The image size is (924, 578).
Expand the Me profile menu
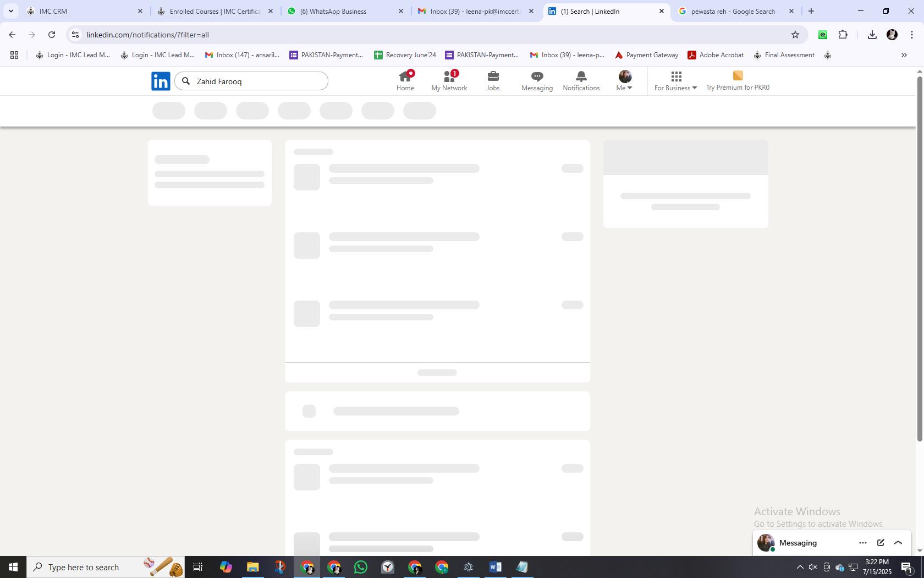click(625, 81)
